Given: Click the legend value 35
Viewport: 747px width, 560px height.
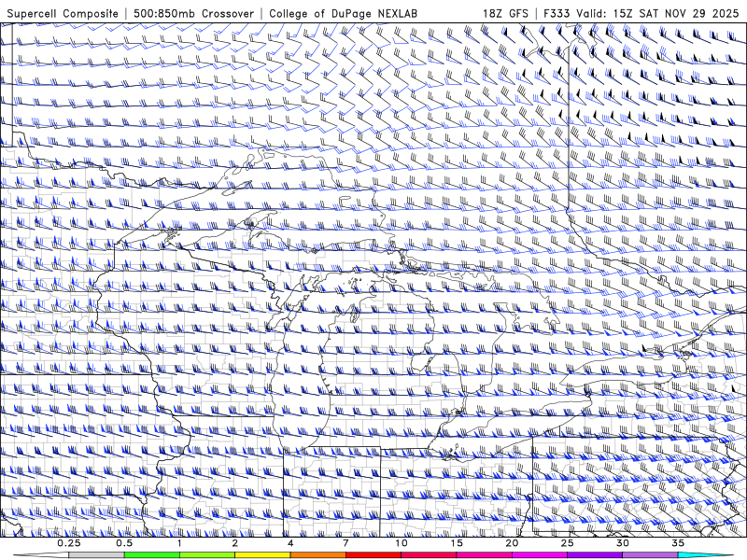Looking at the screenshot, I should [678, 543].
